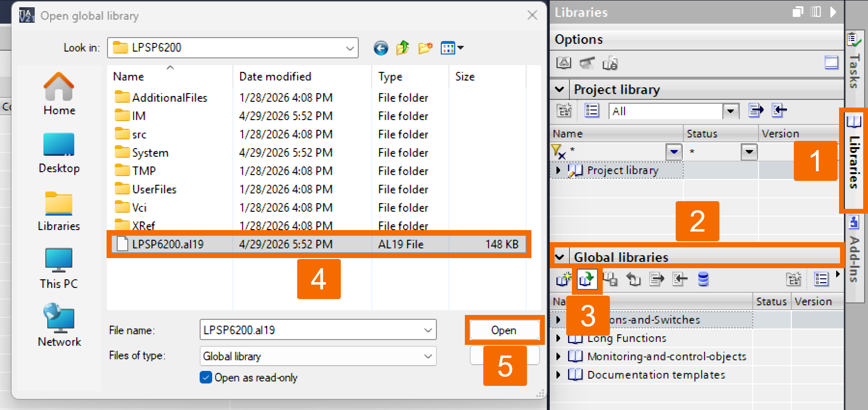Click Project library right-arrow export texts icon
This screenshot has height=410, width=868.
tap(756, 110)
